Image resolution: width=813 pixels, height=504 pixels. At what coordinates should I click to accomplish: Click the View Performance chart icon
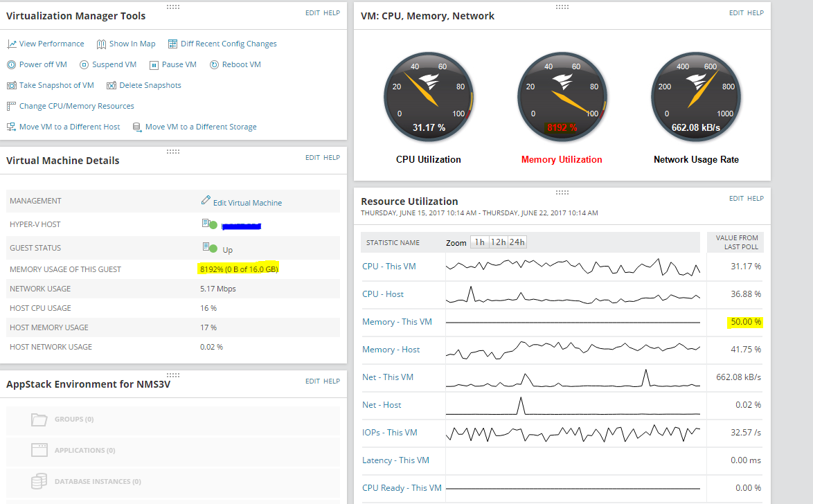11,44
